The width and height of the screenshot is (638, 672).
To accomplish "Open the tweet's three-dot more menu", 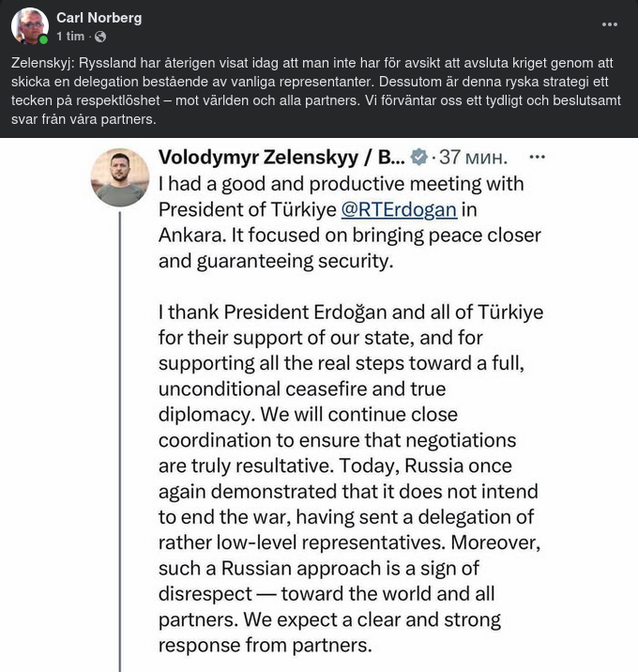I will (537, 157).
